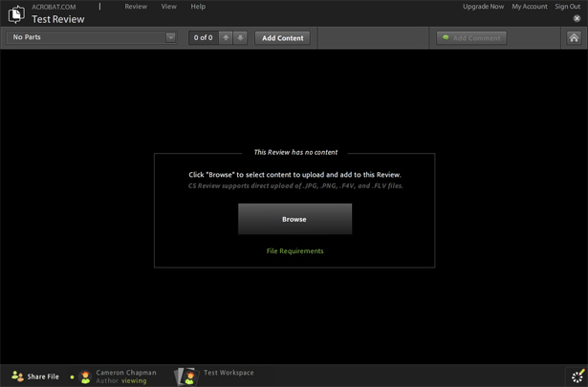This screenshot has width=588, height=387.
Task: Click the Browse button to upload
Action: click(294, 219)
